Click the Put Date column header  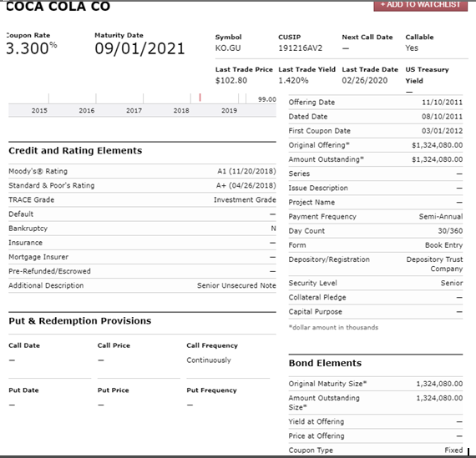click(x=23, y=390)
